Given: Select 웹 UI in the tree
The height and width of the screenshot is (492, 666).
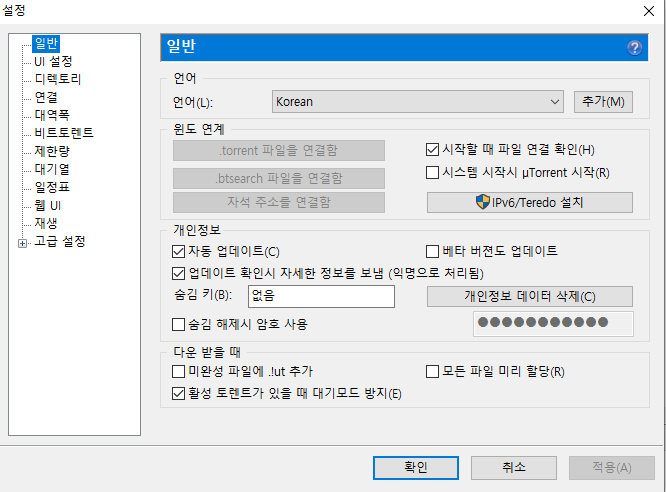Looking at the screenshot, I should coord(47,206).
